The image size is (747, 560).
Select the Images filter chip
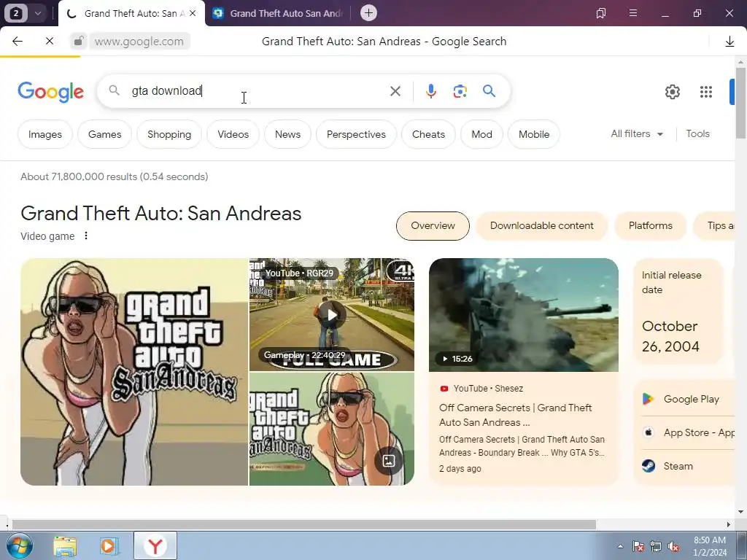[45, 134]
